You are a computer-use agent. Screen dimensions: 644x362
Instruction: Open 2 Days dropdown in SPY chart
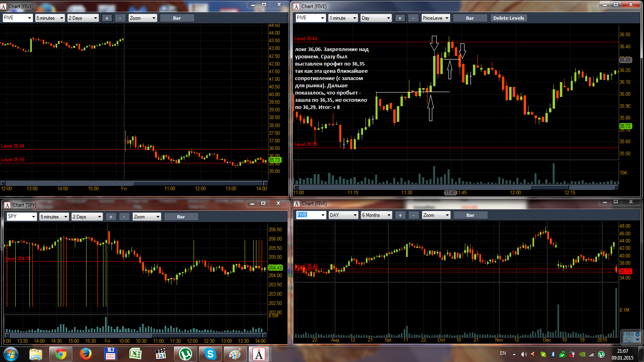(87, 217)
